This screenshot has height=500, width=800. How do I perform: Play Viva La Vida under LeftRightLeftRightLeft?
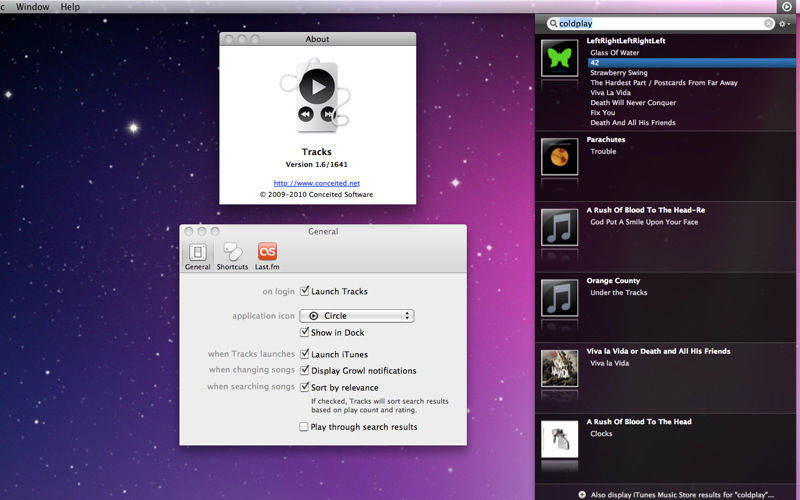pyautogui.click(x=610, y=92)
